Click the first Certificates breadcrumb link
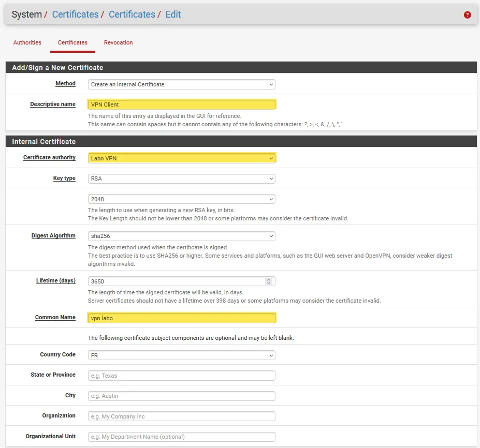480x448 pixels. [x=75, y=14]
